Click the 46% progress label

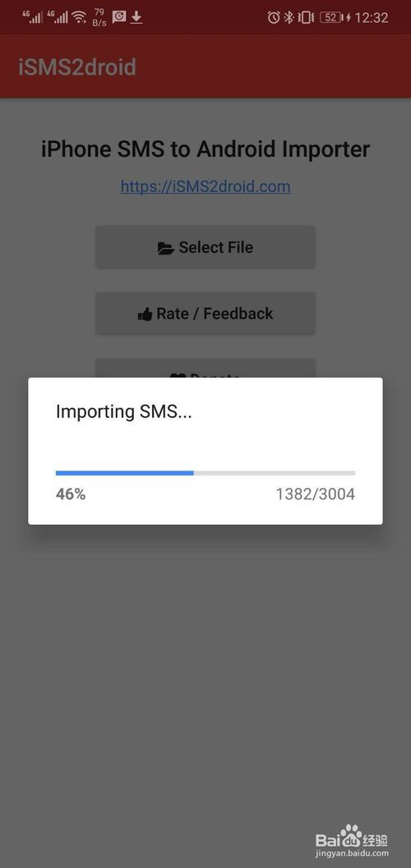71,494
